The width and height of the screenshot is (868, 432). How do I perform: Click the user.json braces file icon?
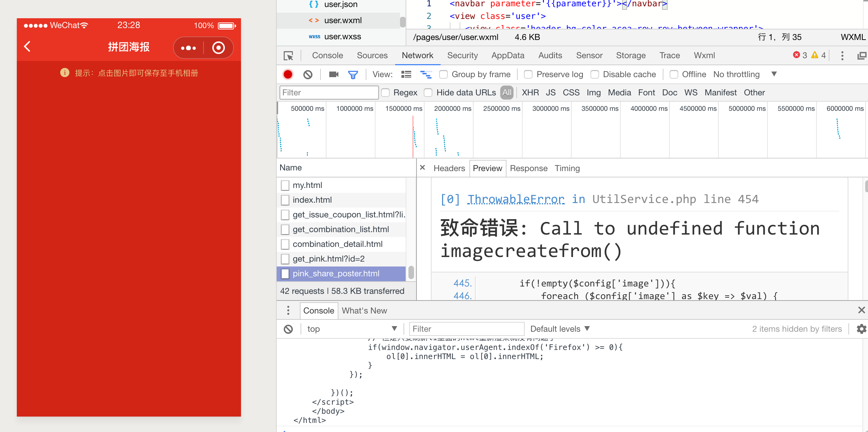pos(314,4)
